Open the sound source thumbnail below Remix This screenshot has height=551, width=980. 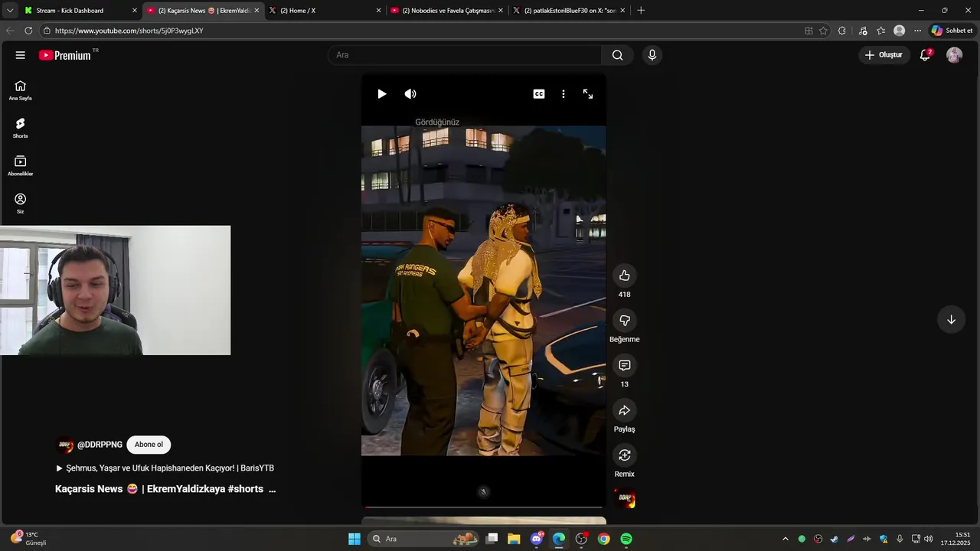[625, 499]
